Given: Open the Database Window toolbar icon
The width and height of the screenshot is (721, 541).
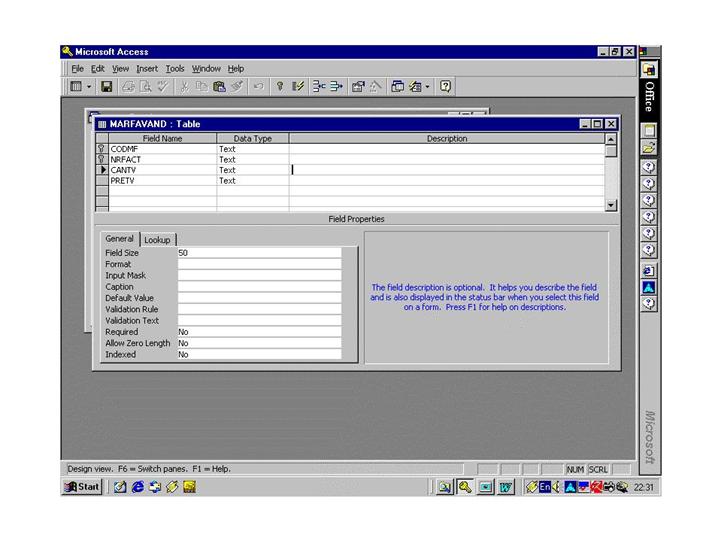Looking at the screenshot, I should point(397,86).
